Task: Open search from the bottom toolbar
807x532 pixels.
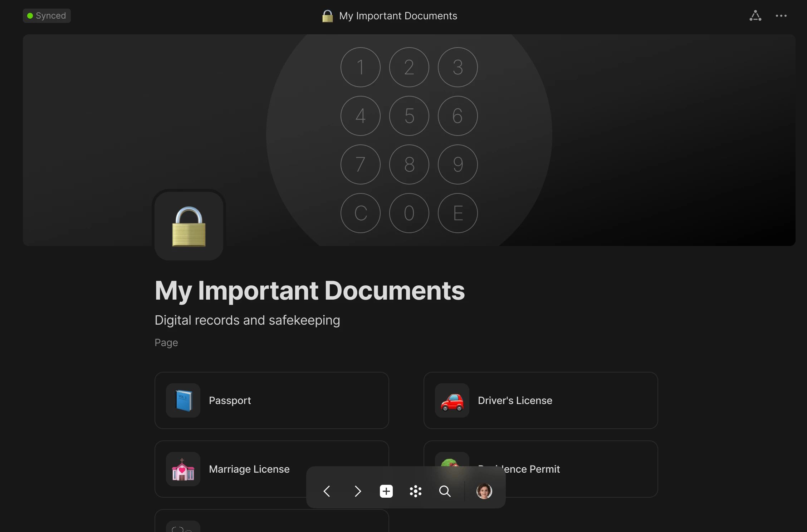Action: pyautogui.click(x=445, y=491)
